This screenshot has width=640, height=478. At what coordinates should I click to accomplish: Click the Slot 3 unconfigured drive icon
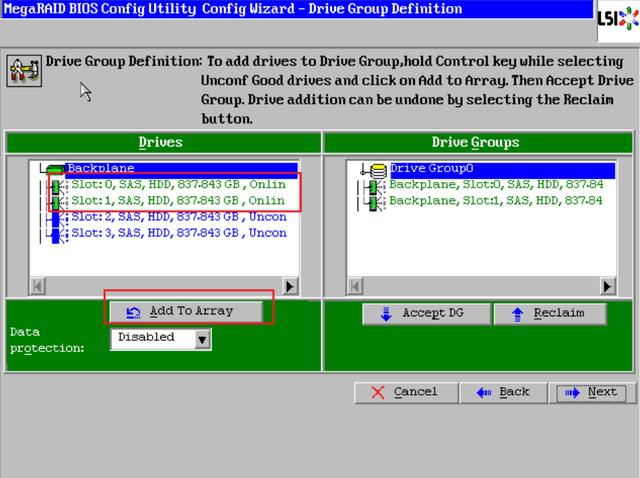click(58, 236)
